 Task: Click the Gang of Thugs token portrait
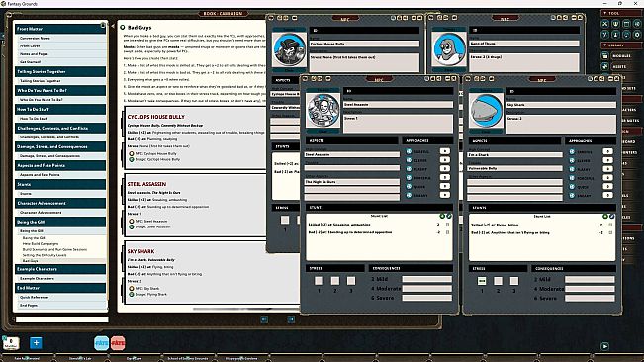click(449, 49)
